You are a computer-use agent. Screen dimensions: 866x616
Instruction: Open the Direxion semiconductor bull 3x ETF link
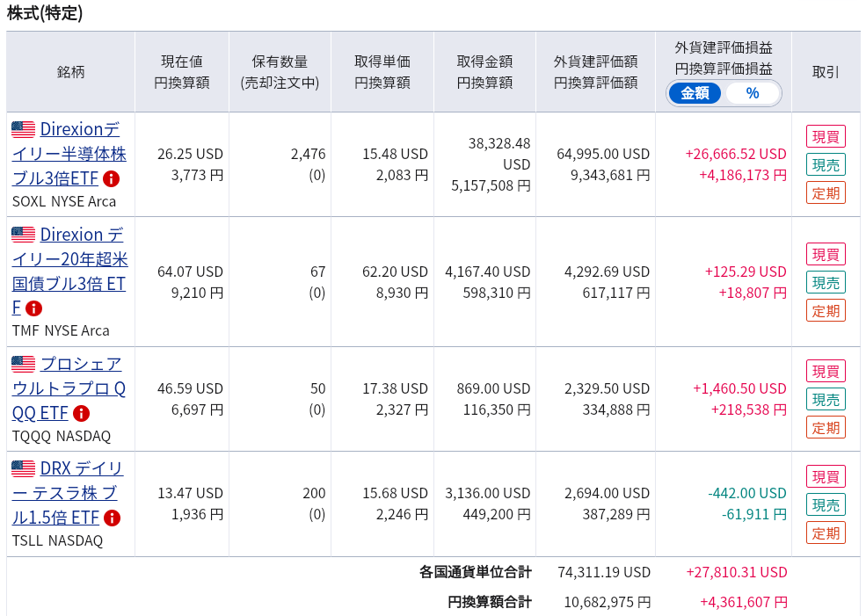click(69, 154)
